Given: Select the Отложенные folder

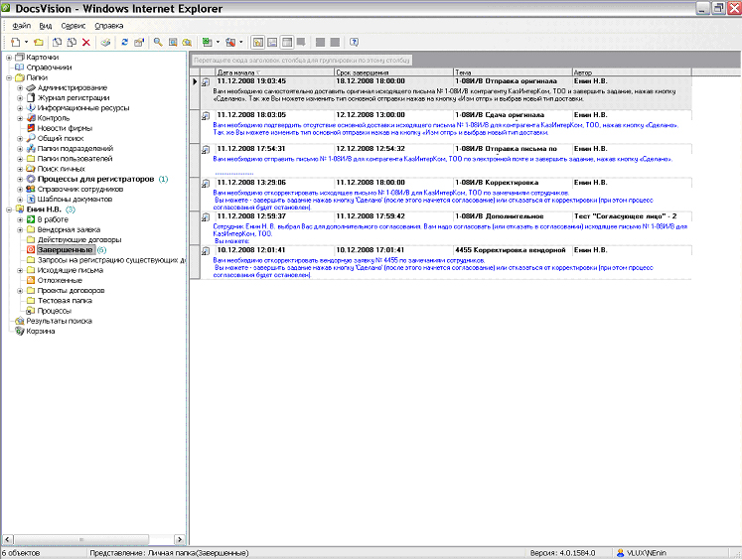Looking at the screenshot, I should click(x=61, y=280).
